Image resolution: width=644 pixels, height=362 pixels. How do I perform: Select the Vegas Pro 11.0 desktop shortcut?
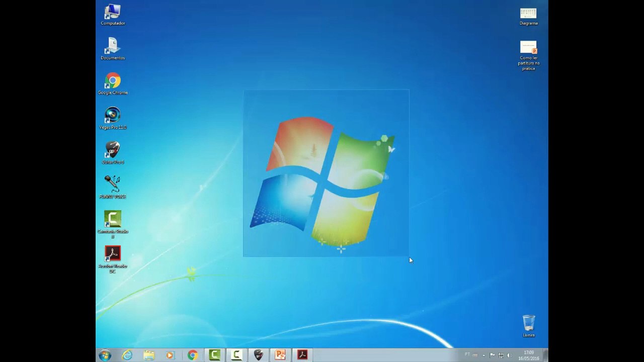click(x=113, y=119)
